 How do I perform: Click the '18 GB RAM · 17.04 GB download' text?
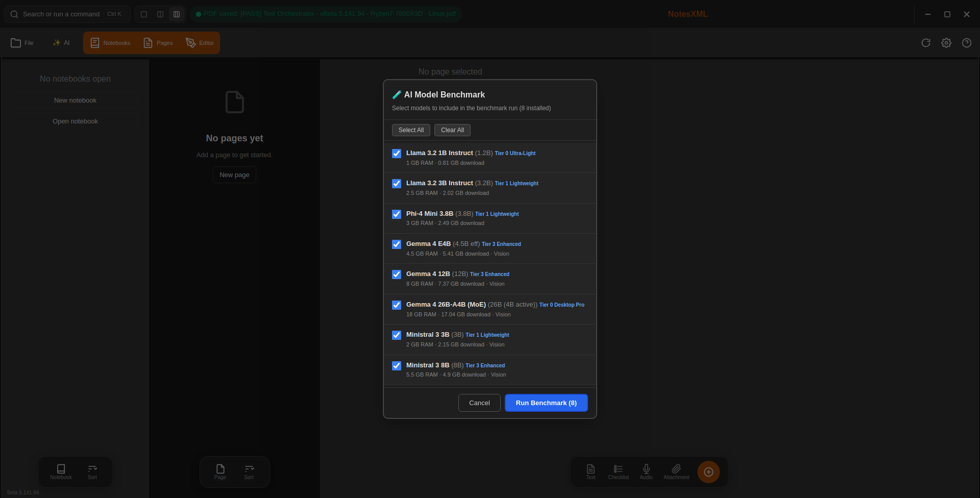pos(448,315)
